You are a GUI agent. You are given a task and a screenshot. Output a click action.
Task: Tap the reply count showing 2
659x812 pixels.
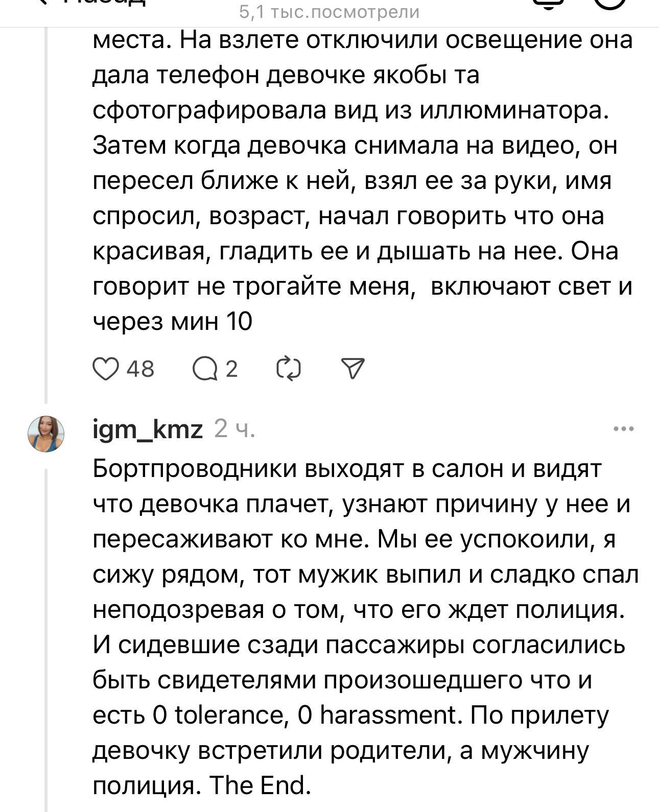point(231,369)
